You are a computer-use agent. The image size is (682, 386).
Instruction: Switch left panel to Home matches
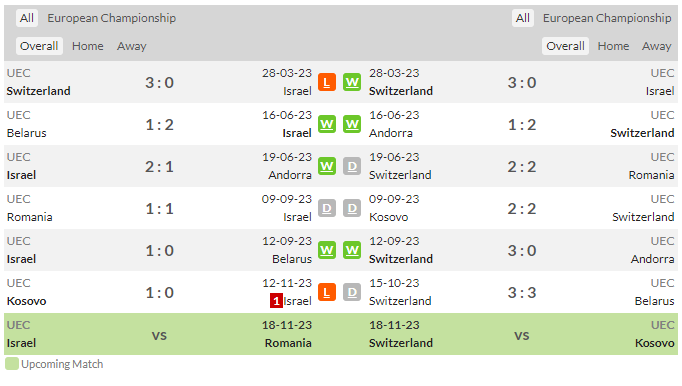pos(87,46)
